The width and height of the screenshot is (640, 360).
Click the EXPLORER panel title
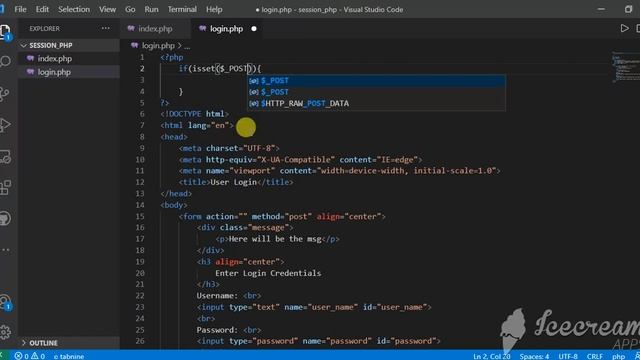tap(44, 29)
